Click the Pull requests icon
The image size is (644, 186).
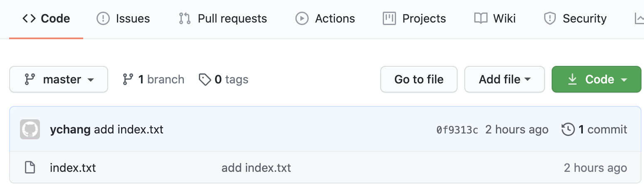tap(184, 18)
